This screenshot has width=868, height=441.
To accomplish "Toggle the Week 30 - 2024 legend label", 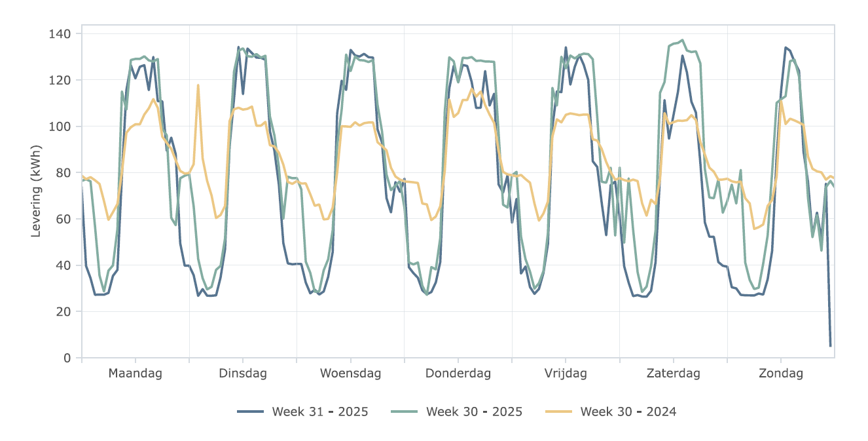I will pyautogui.click(x=628, y=412).
